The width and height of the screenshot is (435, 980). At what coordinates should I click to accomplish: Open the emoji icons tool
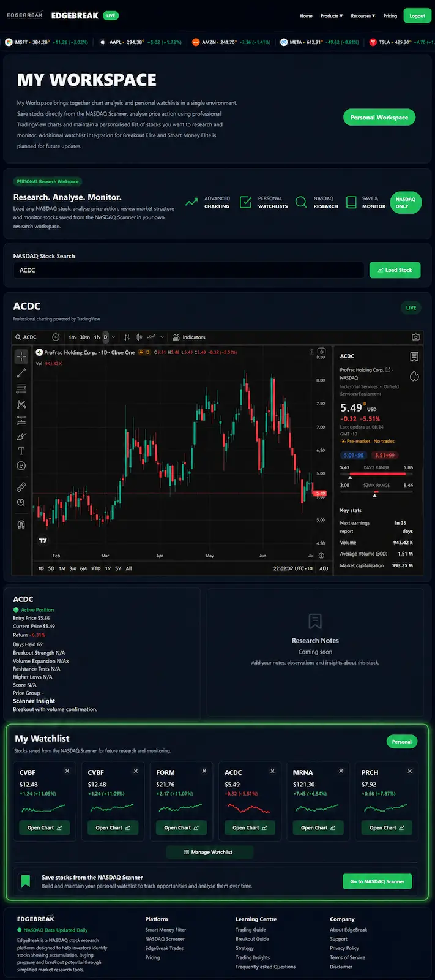(x=21, y=466)
